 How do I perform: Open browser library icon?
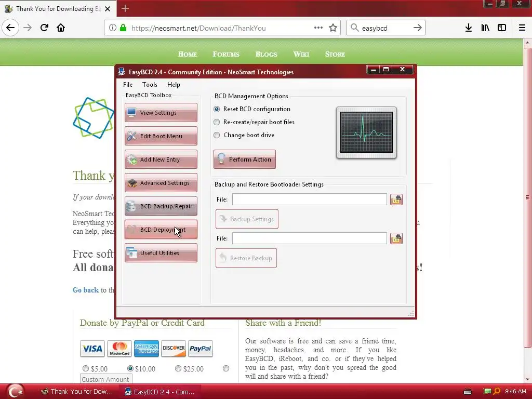(485, 28)
